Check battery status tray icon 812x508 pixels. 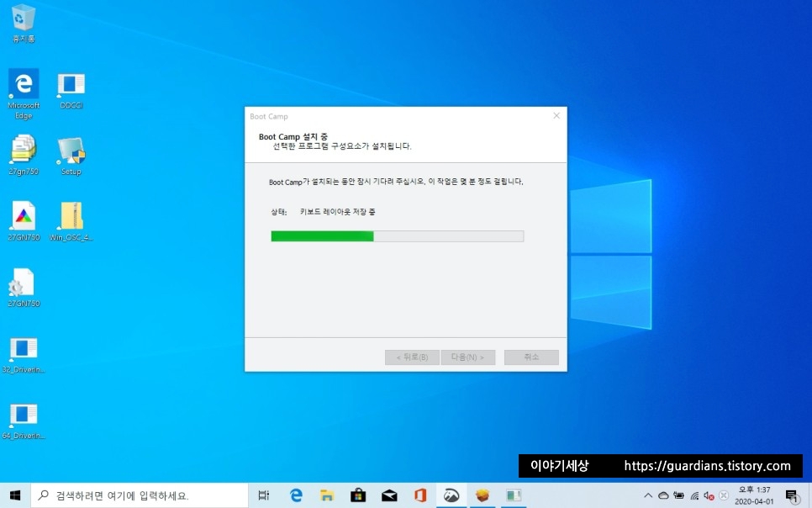(x=679, y=496)
